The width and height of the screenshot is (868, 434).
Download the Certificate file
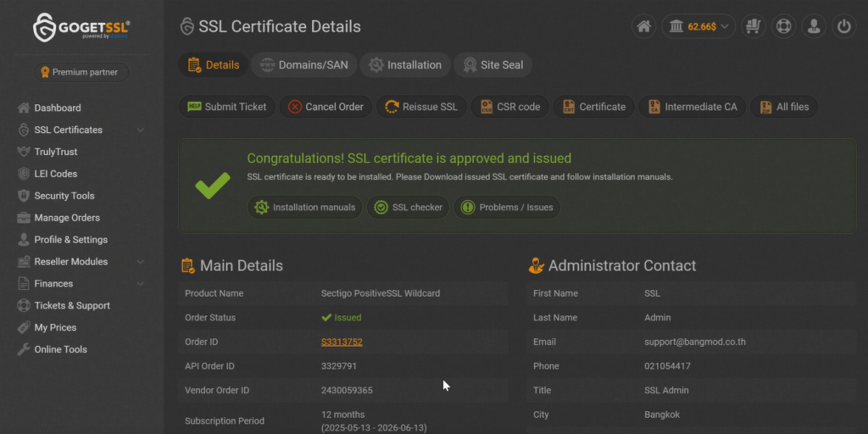594,107
